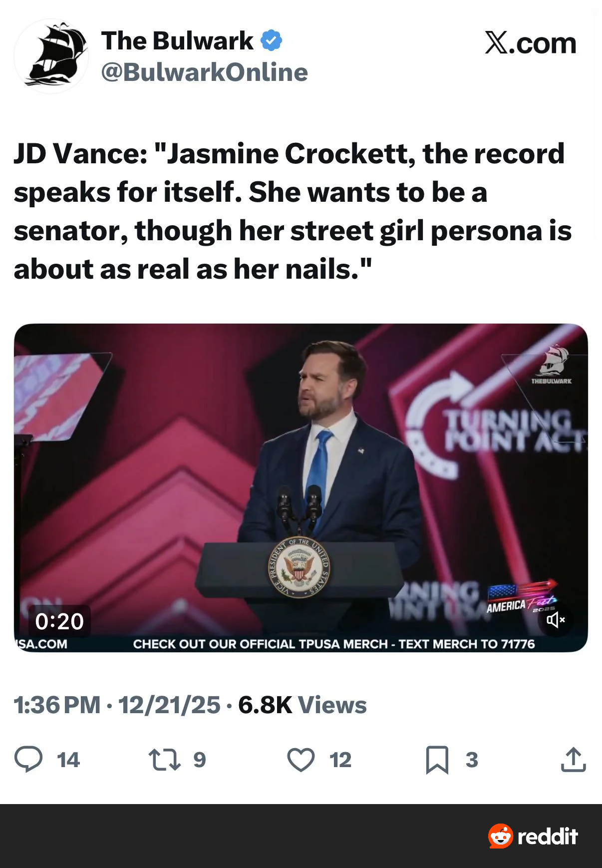This screenshot has width=602, height=868.
Task: Unmute the video with speaker icon
Action: click(x=556, y=620)
